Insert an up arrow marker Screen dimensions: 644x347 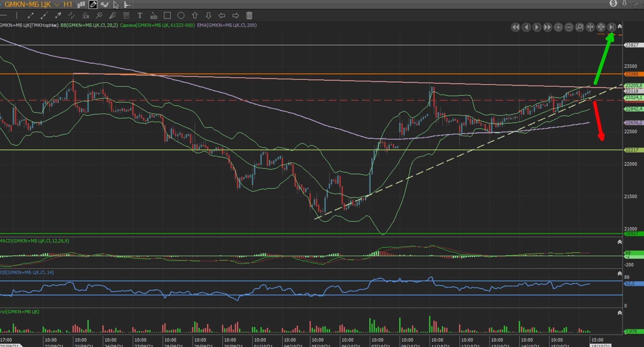195,15
